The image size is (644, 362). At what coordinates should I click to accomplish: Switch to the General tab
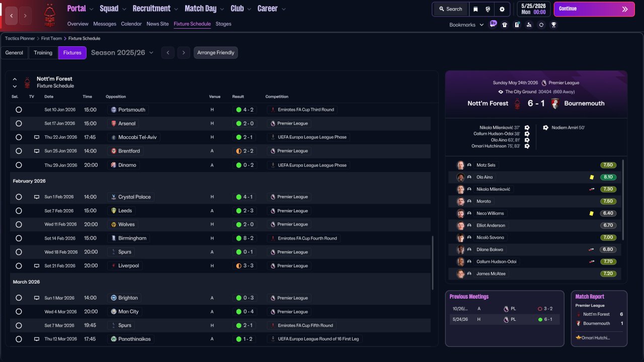pyautogui.click(x=14, y=53)
